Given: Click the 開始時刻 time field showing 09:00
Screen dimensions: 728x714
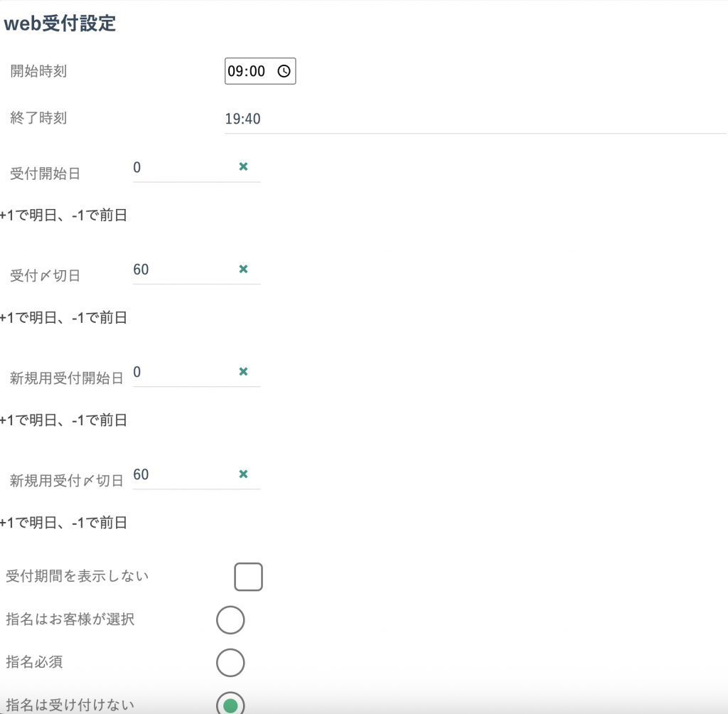Looking at the screenshot, I should pos(249,71).
